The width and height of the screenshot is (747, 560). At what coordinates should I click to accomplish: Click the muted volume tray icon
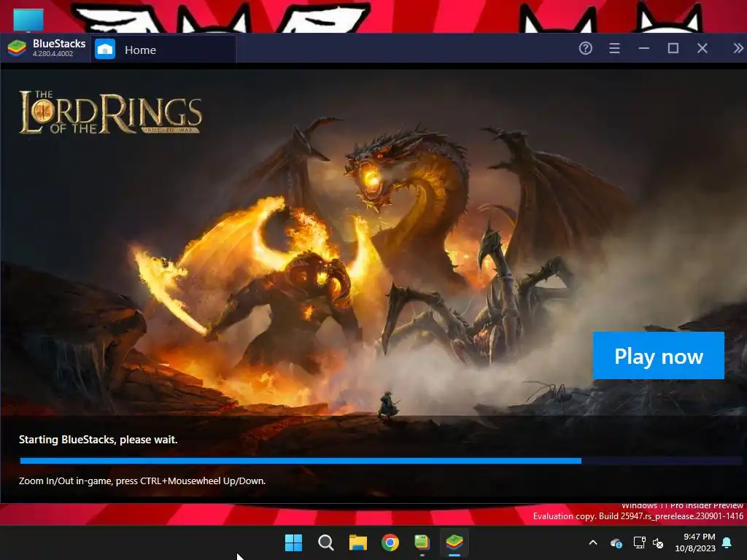pyautogui.click(x=659, y=542)
